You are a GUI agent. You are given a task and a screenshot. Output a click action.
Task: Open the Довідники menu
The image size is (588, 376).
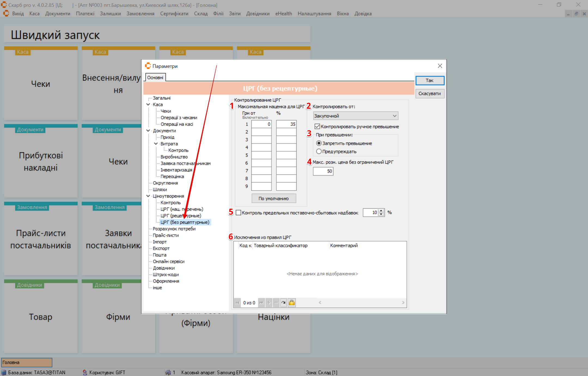[x=258, y=14]
